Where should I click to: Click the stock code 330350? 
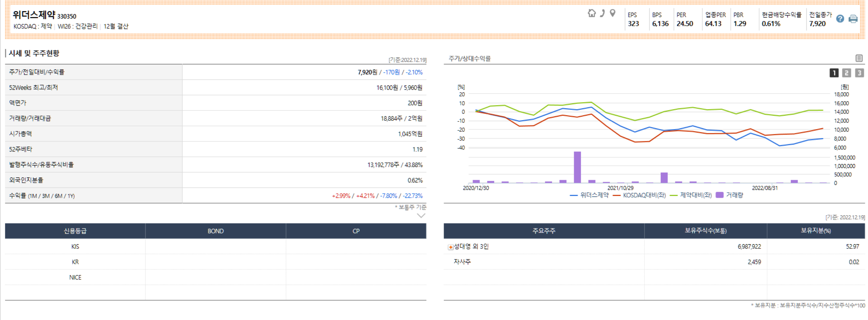coord(67,16)
